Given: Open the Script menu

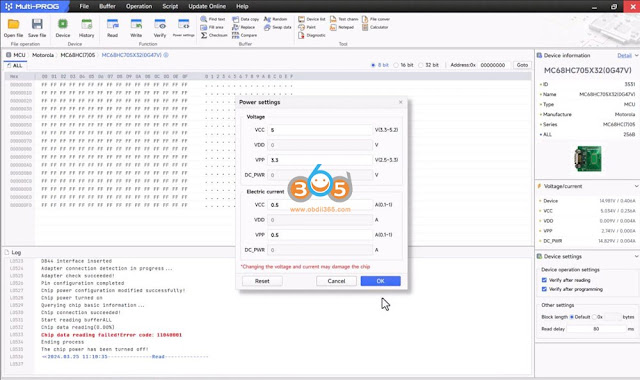Looking at the screenshot, I should [170, 6].
